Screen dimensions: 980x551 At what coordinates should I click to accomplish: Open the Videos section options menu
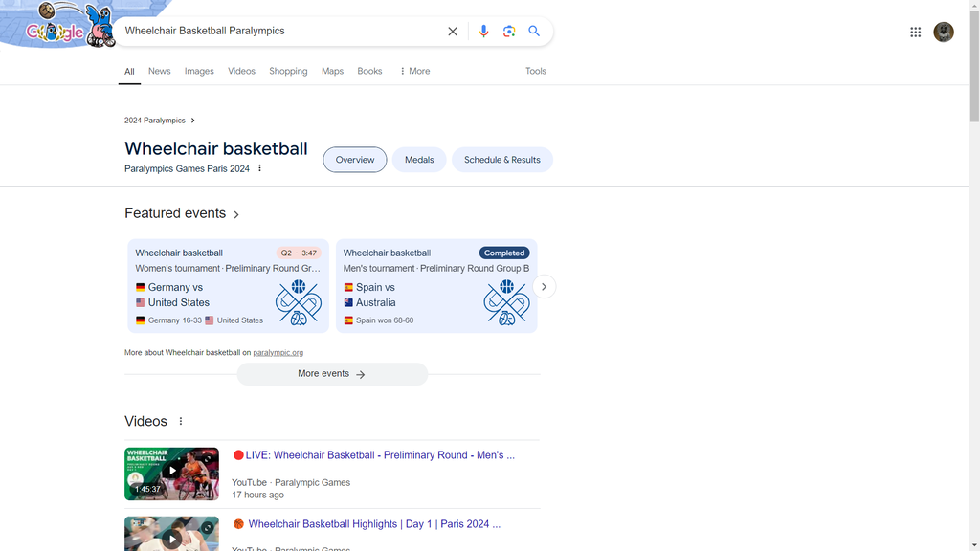[x=181, y=421]
